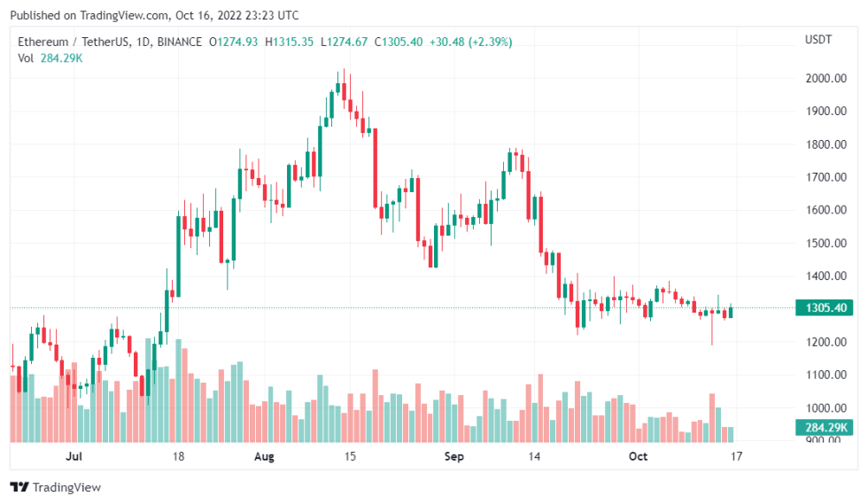Click the 2000.00 price axis label
The width and height of the screenshot is (868, 504).
825,79
